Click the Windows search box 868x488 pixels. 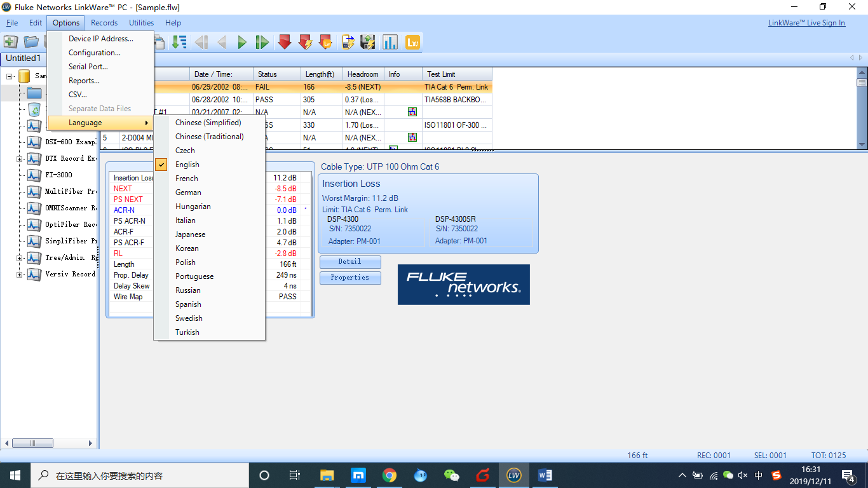140,475
